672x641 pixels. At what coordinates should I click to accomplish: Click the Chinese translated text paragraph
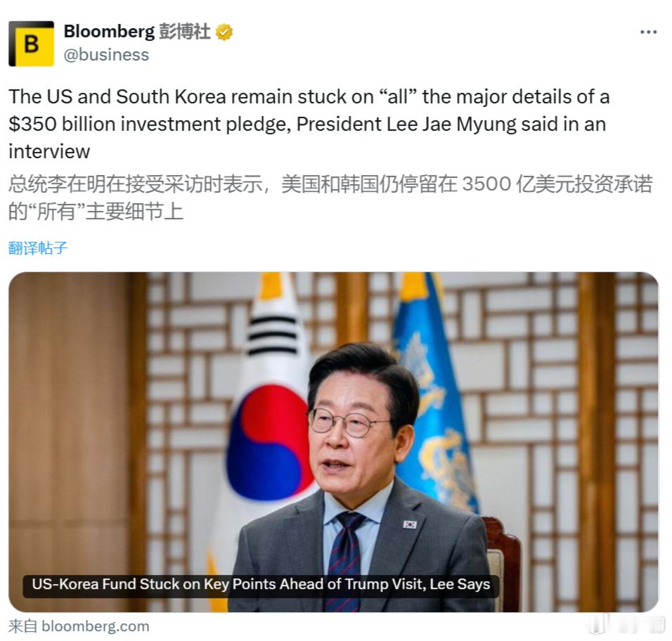[x=330, y=198]
